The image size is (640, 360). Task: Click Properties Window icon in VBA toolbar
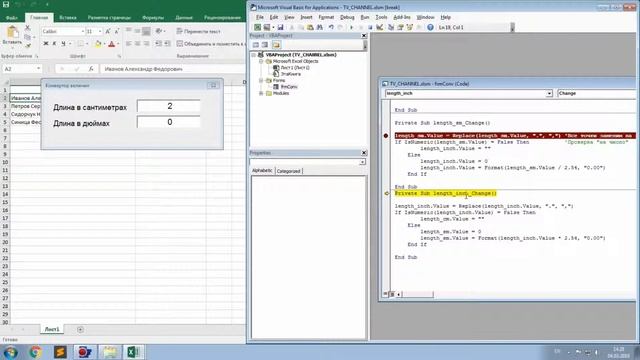click(x=400, y=27)
